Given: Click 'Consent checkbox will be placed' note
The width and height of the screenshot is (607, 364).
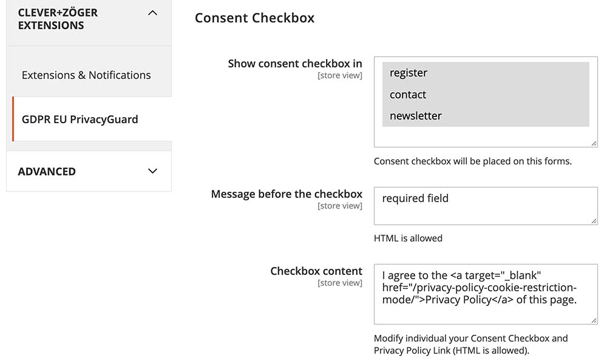Looking at the screenshot, I should click(473, 161).
